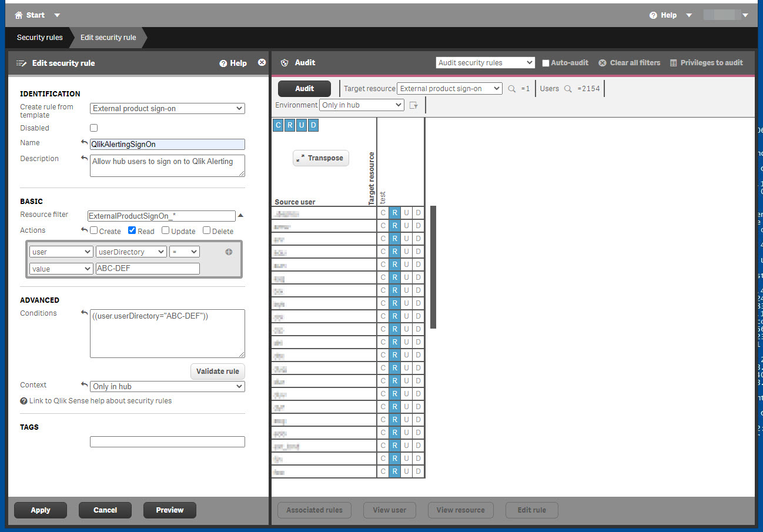Click Validate rule button
Screen dimensions: 763x532
pos(217,371)
